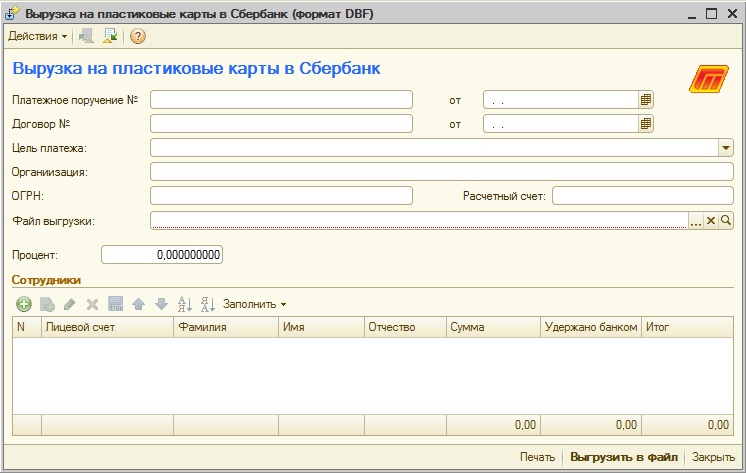Viewport: 746px width, 473px height.
Task: Click into the Расчетный счет field
Action: pyautogui.click(x=643, y=196)
